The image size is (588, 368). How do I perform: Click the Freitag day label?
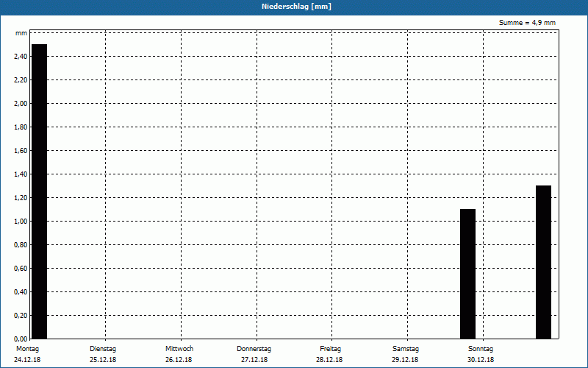pos(330,349)
